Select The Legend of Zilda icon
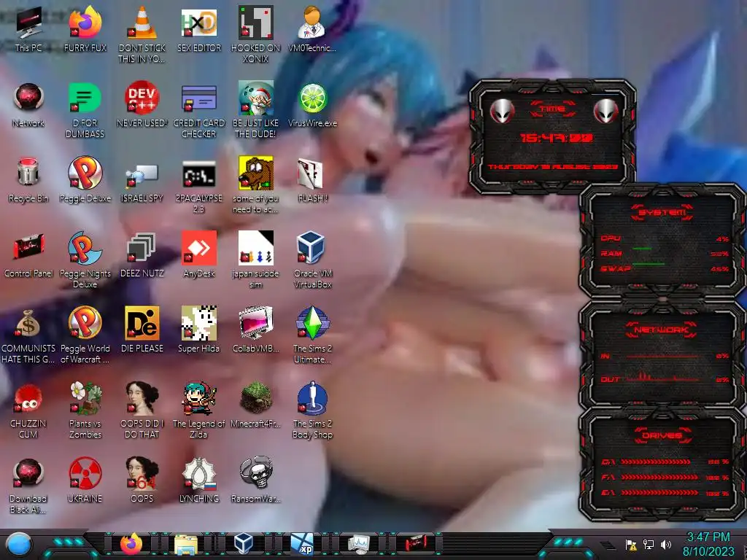 pos(199,410)
